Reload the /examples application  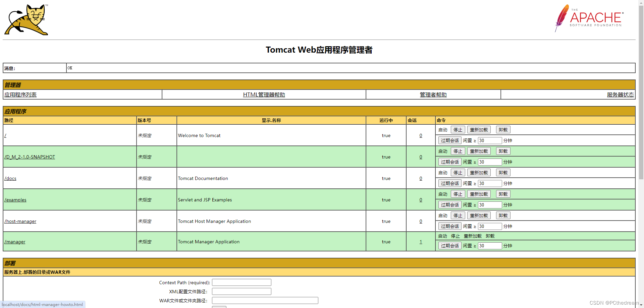[x=479, y=194]
